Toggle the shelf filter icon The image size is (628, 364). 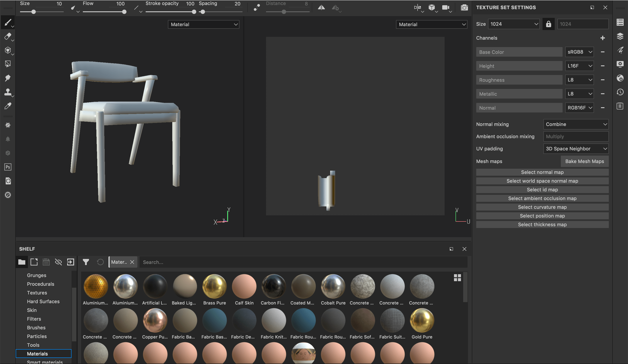coord(86,262)
